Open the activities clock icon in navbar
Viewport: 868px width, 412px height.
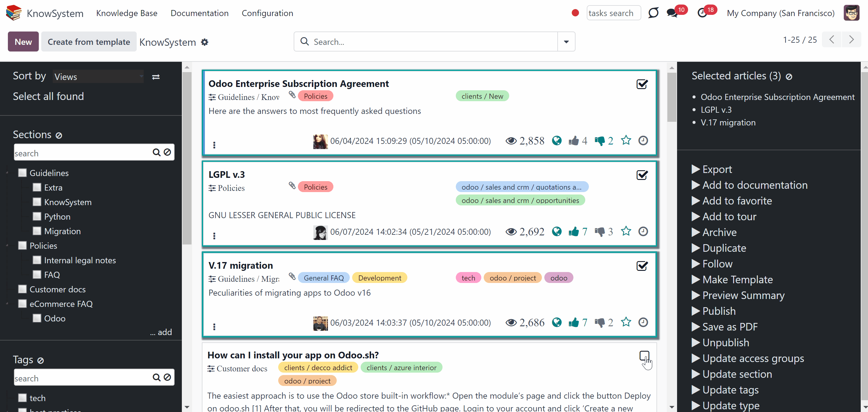tap(702, 13)
